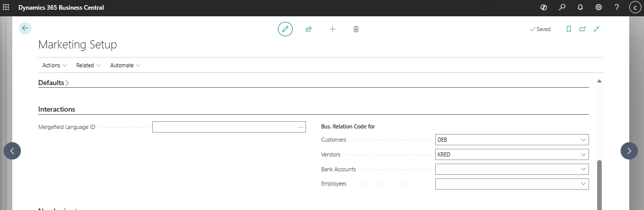Open the Bank Accounts dropdown
This screenshot has height=210, width=644.
[583, 169]
